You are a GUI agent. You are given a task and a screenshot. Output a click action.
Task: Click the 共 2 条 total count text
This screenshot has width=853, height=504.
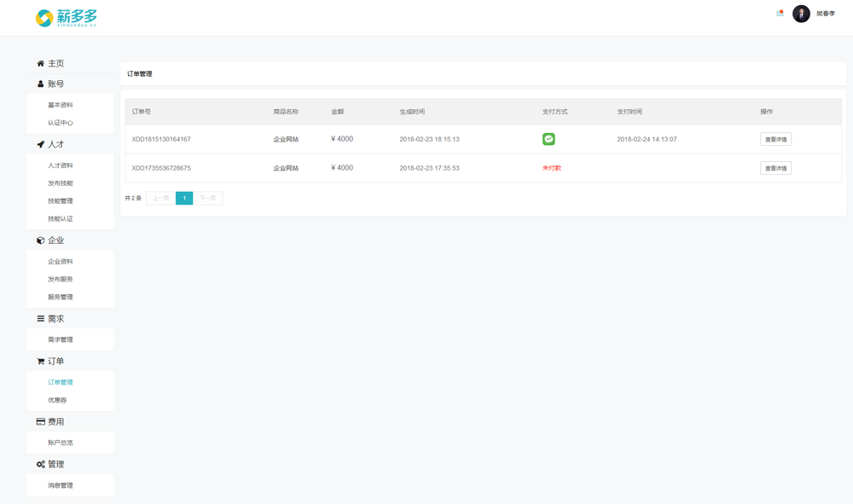[x=133, y=198]
